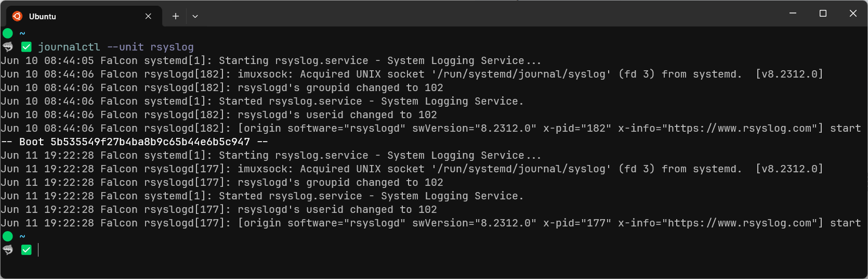Close the Ubuntu tab

pos(148,16)
